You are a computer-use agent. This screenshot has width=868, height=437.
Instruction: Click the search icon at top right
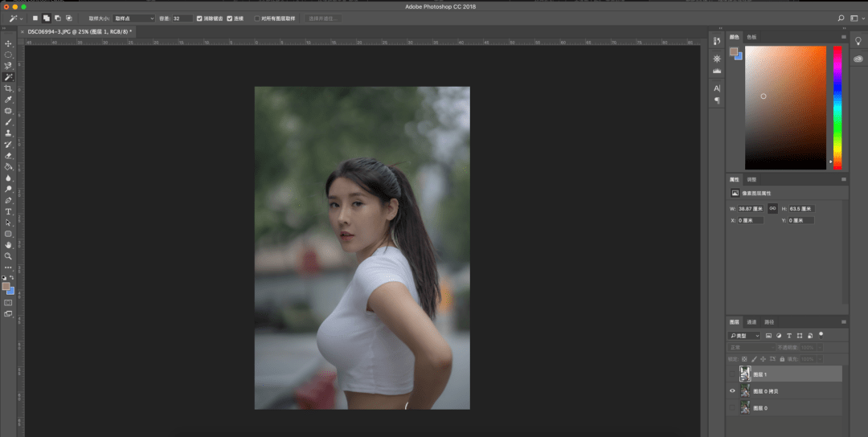(x=841, y=18)
